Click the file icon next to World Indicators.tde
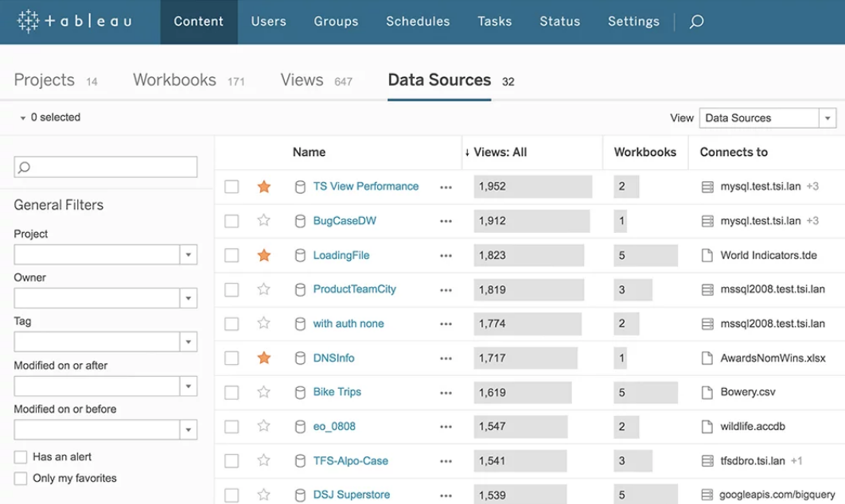Viewport: 845px width, 504px height. [706, 255]
